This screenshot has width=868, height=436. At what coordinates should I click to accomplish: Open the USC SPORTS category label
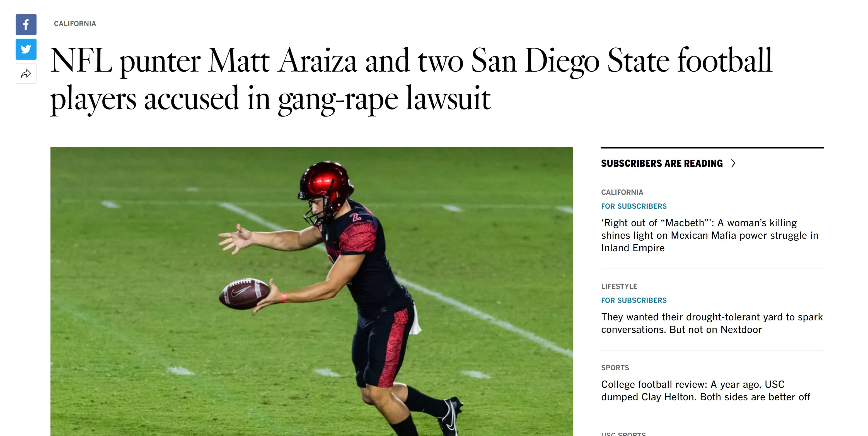click(623, 434)
